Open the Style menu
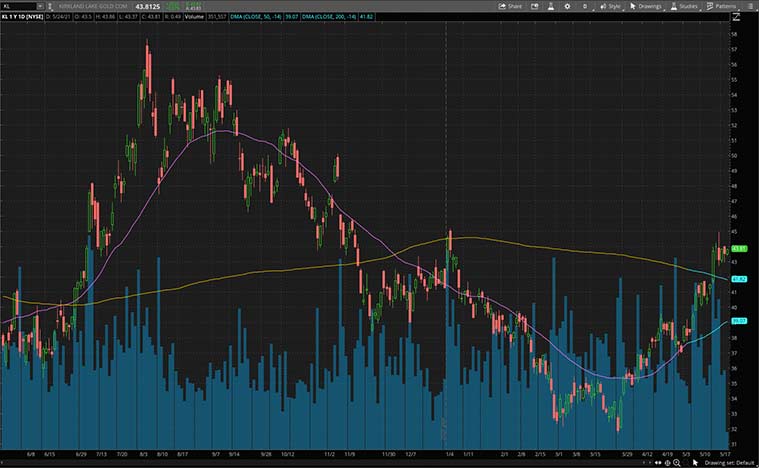Screen dimensions: 759x468 (x=610, y=6)
